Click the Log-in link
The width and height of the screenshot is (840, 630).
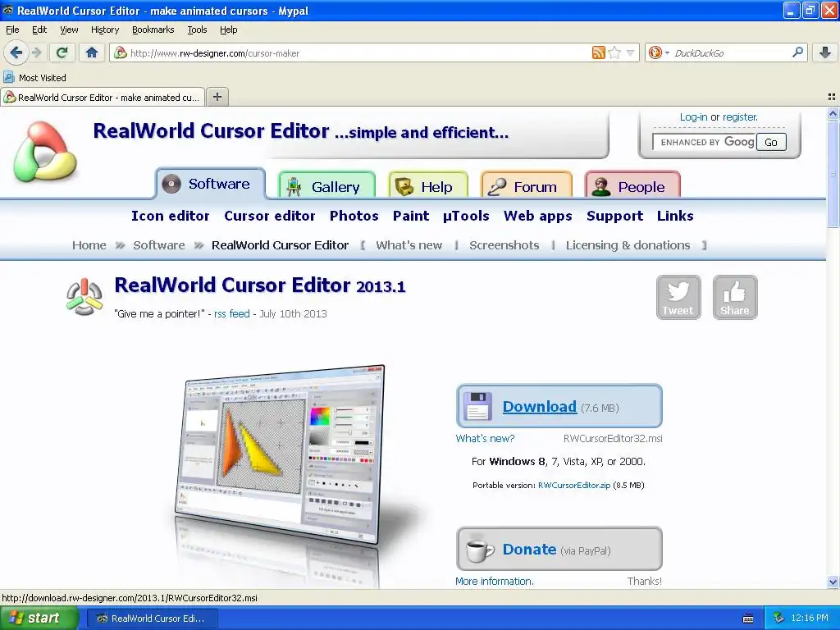tap(693, 116)
